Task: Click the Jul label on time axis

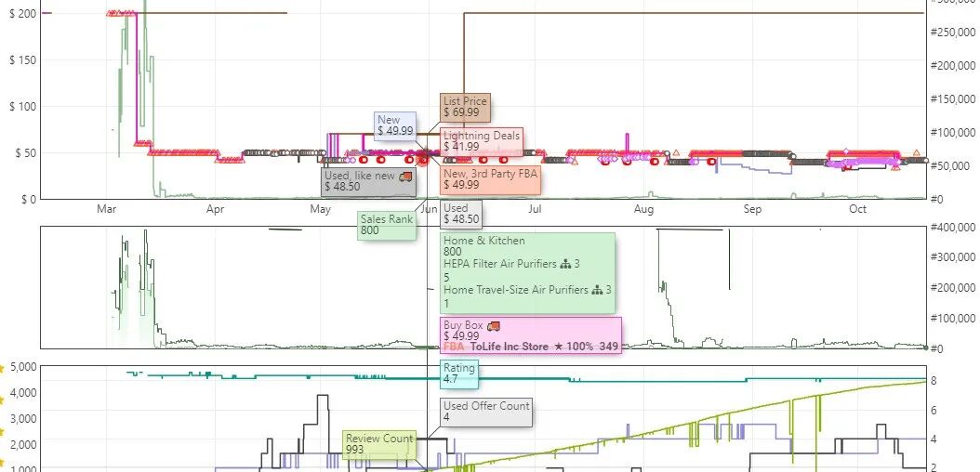Action: coord(535,209)
